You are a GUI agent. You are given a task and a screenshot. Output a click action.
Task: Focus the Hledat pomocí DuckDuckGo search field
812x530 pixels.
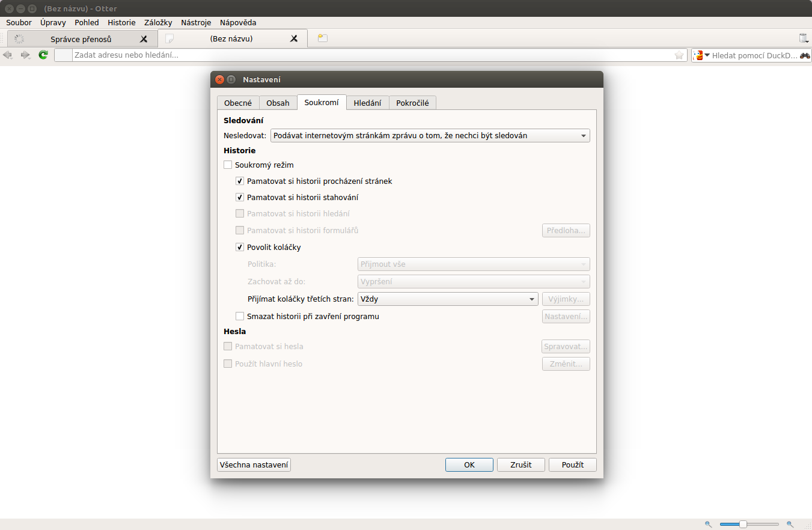(754, 55)
